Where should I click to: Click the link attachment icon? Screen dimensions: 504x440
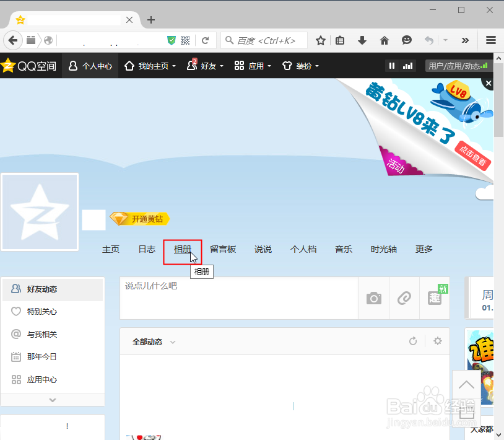point(404,298)
